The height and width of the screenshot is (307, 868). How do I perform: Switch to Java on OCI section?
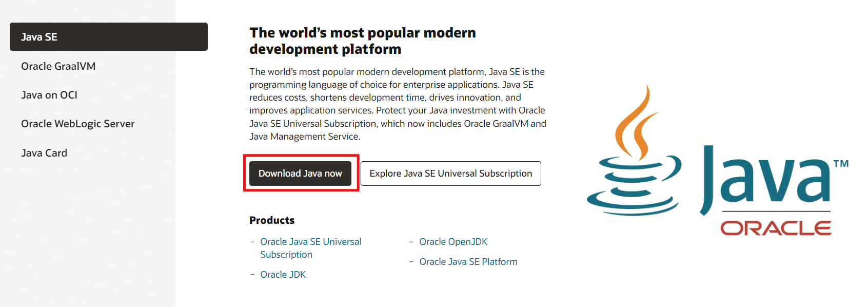click(49, 95)
